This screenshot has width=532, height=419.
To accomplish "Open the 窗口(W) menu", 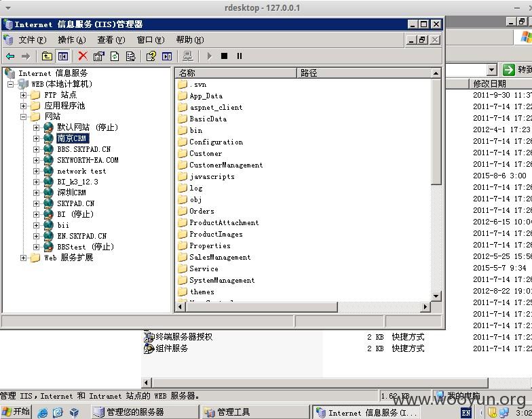I will (151, 40).
